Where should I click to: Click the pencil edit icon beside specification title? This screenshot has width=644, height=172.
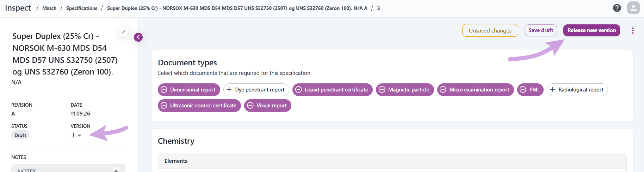(123, 32)
